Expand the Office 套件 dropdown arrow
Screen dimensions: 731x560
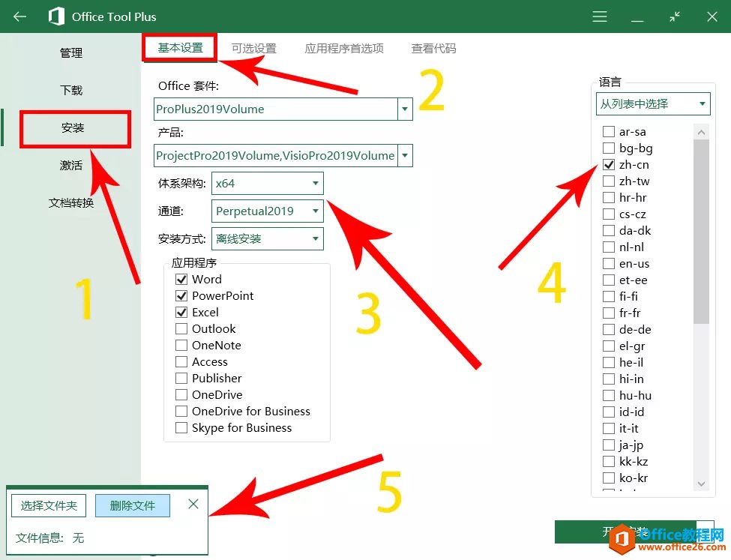pos(405,109)
